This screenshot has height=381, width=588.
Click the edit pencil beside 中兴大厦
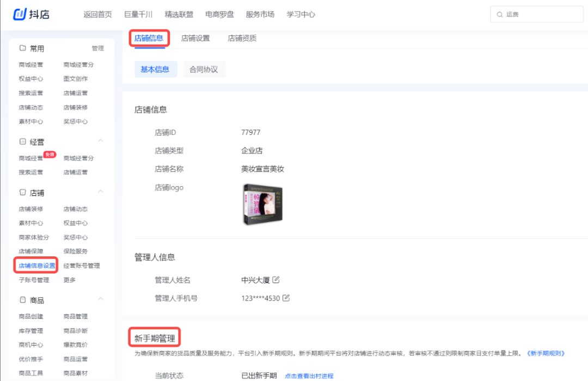pos(275,279)
